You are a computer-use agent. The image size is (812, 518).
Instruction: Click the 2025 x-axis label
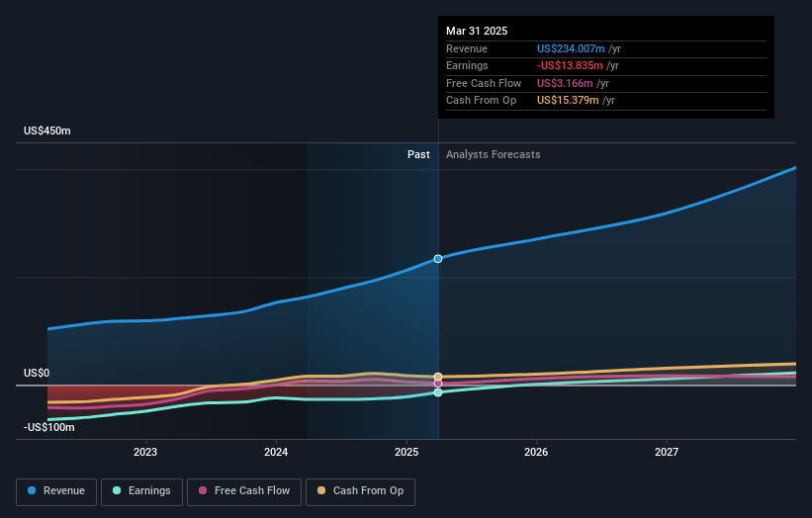[x=406, y=452]
